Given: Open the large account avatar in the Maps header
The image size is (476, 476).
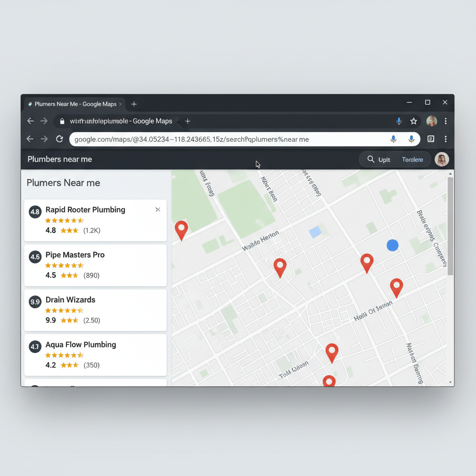Looking at the screenshot, I should coord(442,159).
